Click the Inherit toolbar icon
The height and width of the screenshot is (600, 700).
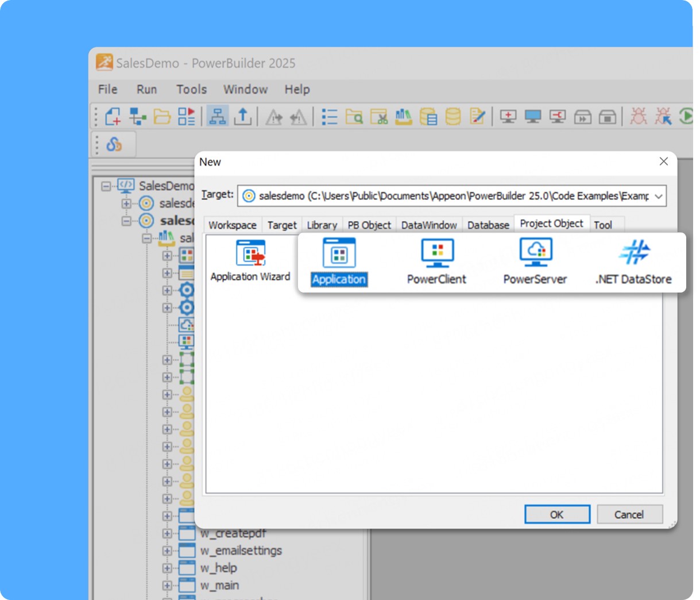click(137, 116)
